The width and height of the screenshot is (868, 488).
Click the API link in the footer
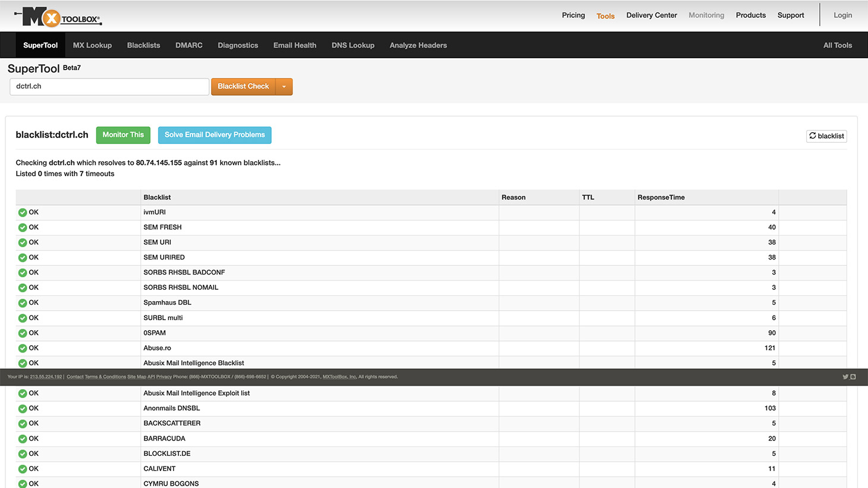click(x=151, y=377)
